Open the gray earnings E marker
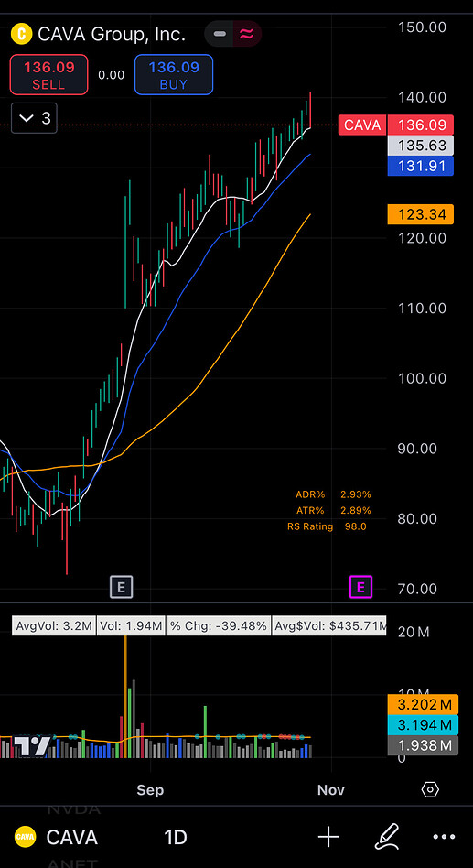This screenshot has height=868, width=473. [122, 587]
